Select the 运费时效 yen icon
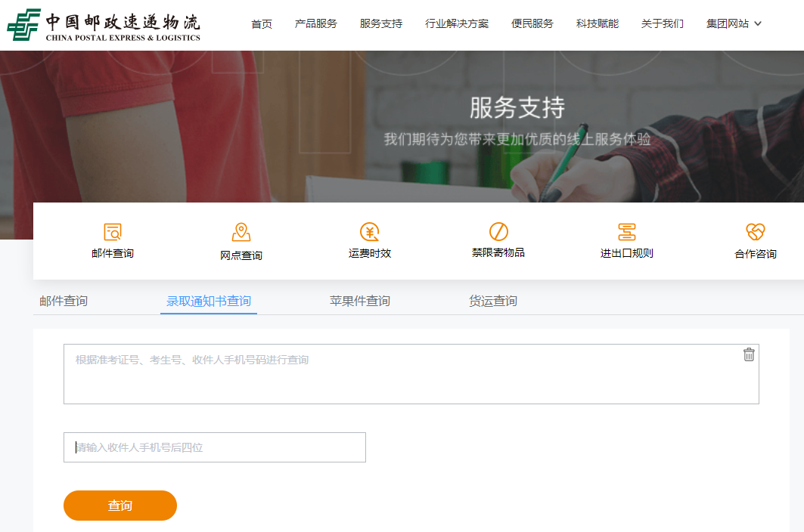804x532 pixels. coord(370,232)
